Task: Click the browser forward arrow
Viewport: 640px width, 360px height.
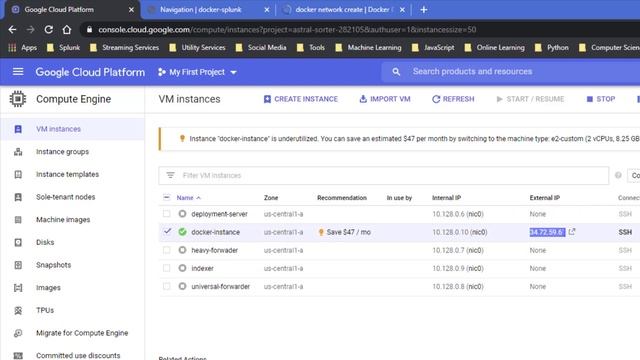Action: point(31,29)
